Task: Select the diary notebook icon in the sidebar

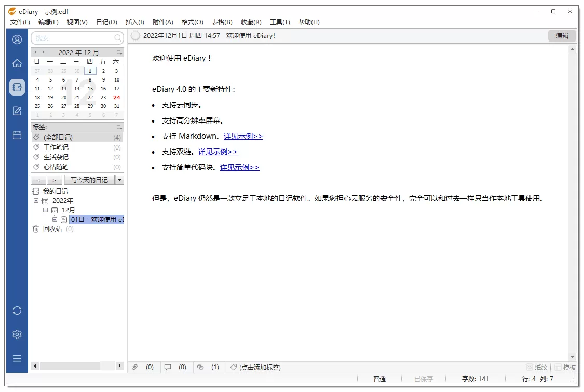Action: [16, 87]
